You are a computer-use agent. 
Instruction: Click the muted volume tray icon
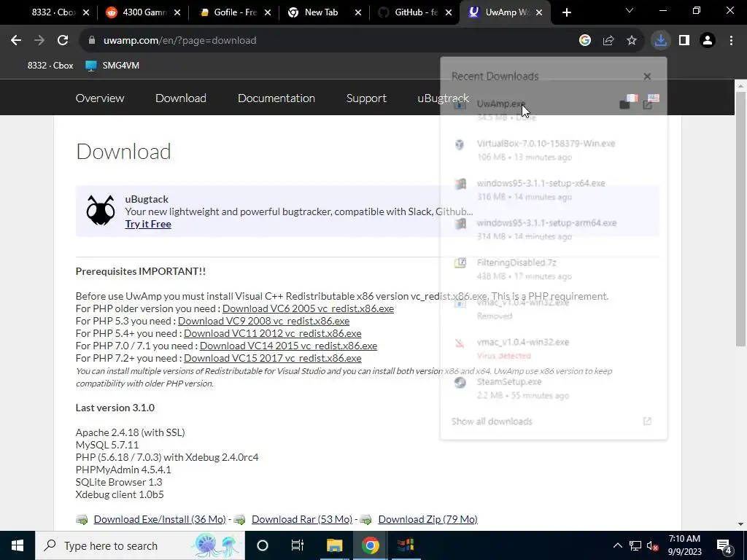653,545
